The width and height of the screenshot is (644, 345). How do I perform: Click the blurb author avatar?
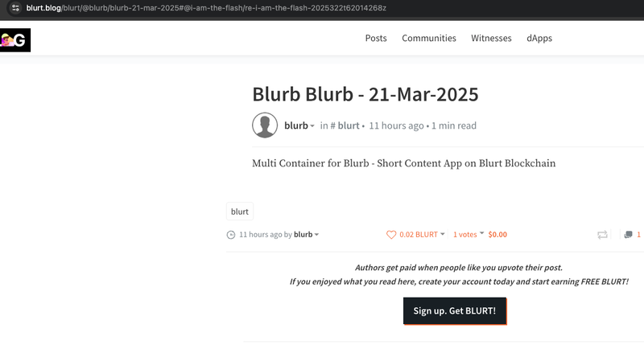[x=265, y=125]
